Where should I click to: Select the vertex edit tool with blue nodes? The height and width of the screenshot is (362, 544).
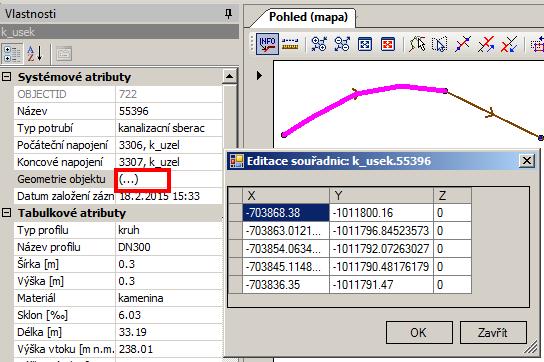(x=463, y=44)
